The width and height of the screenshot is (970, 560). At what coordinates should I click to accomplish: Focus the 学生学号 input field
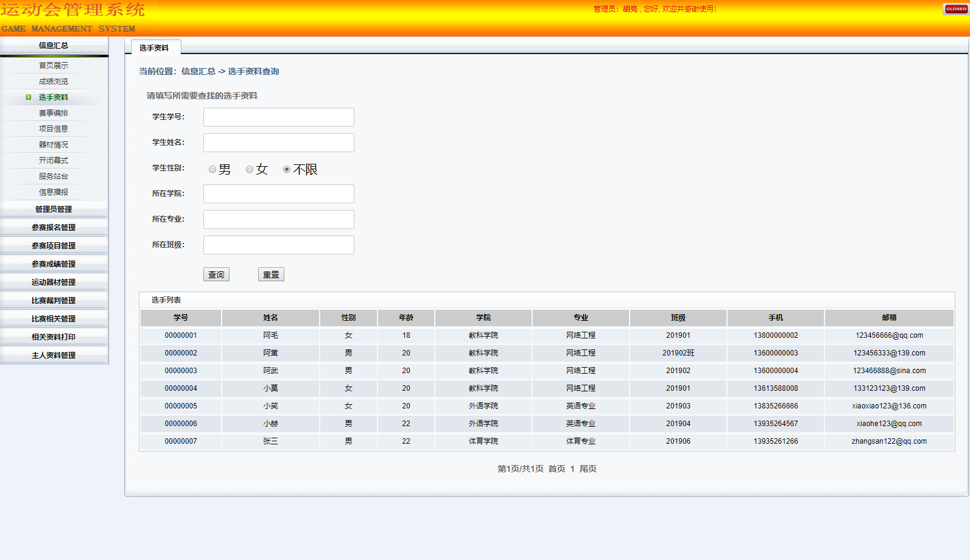[x=279, y=117]
